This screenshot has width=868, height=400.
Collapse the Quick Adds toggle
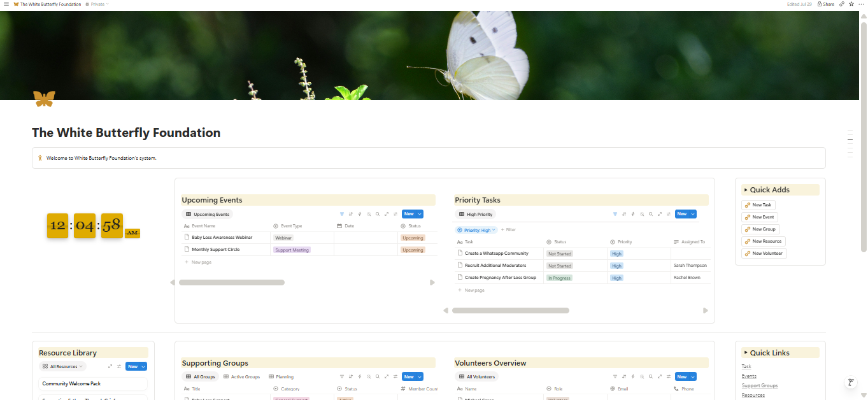pos(746,190)
